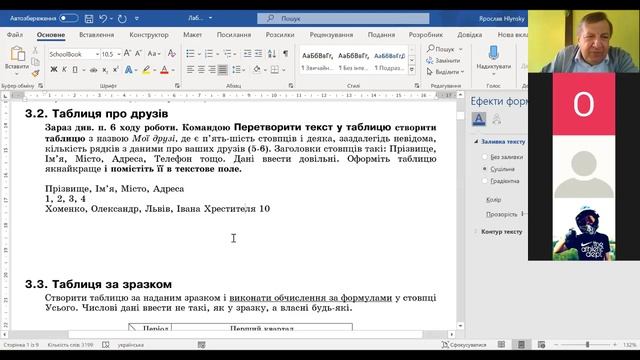Click the vertical scrollbar down arrow

tap(460, 326)
